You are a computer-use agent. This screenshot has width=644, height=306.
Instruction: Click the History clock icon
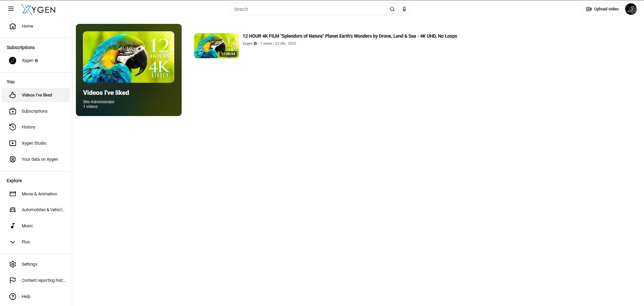pyautogui.click(x=13, y=127)
